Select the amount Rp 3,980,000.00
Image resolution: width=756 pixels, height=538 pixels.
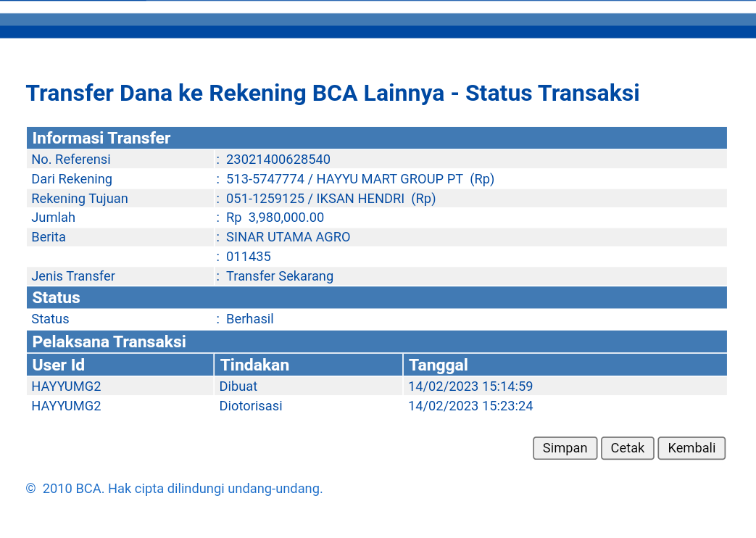point(275,218)
